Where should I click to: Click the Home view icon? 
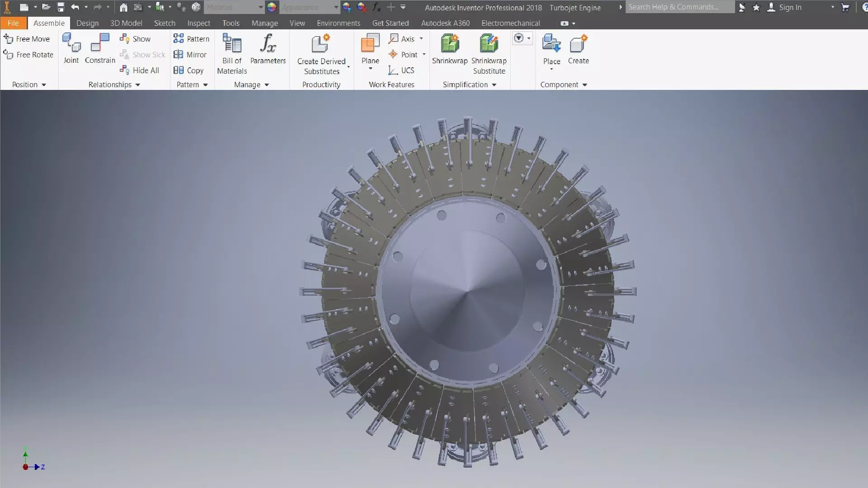coord(123,7)
